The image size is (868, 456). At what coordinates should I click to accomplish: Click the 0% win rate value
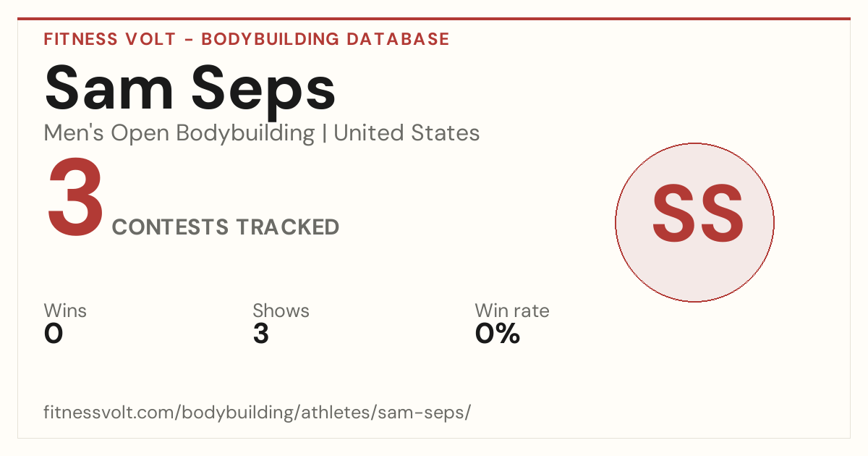pos(497,334)
